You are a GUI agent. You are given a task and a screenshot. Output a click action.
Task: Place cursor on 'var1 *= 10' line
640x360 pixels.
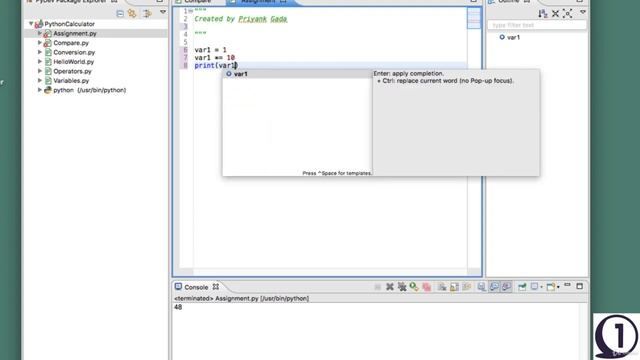[x=214, y=58]
